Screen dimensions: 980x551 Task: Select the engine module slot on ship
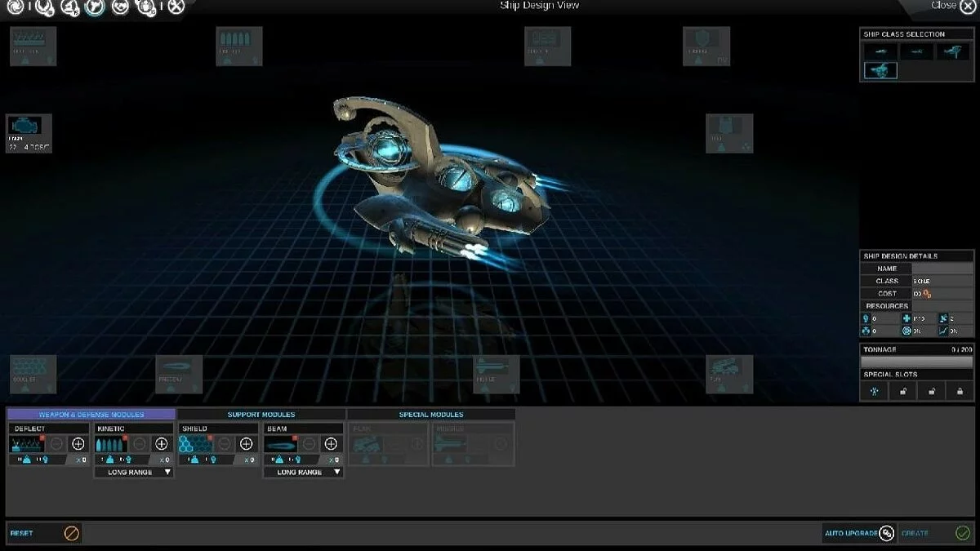click(29, 132)
